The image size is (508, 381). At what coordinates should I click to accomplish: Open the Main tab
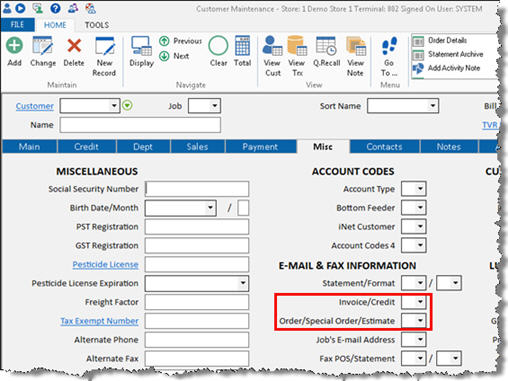tap(29, 147)
